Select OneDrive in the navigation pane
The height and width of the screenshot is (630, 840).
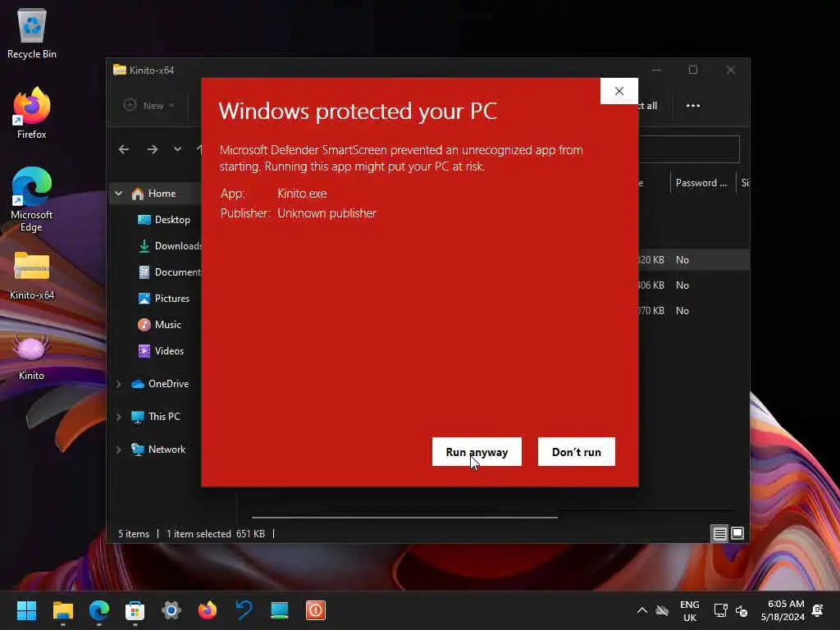(160, 384)
